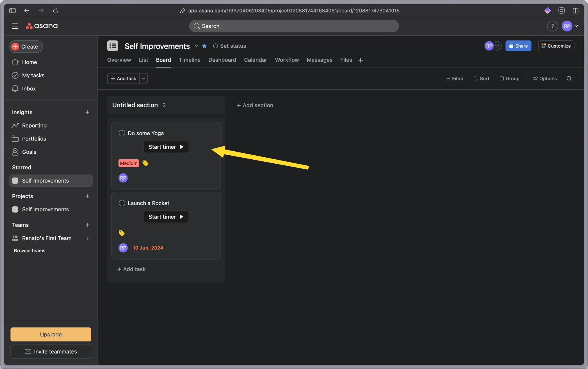The width and height of the screenshot is (588, 369).
Task: Expand Renato's First Team chevron
Action: click(87, 238)
